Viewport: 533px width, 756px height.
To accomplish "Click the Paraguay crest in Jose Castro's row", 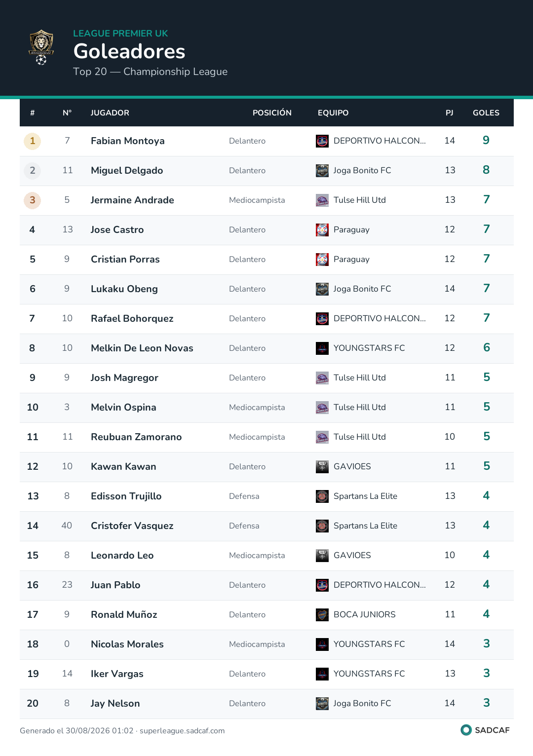I will pyautogui.click(x=322, y=230).
